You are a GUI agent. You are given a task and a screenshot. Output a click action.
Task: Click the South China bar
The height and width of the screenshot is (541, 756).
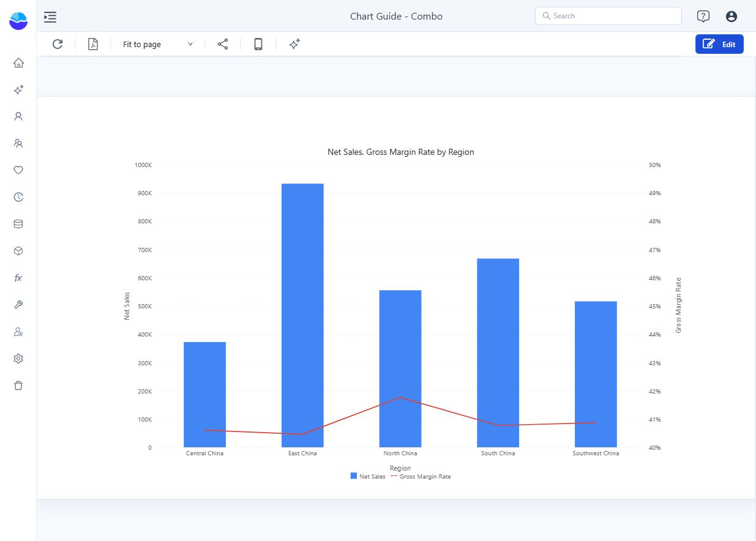click(498, 353)
